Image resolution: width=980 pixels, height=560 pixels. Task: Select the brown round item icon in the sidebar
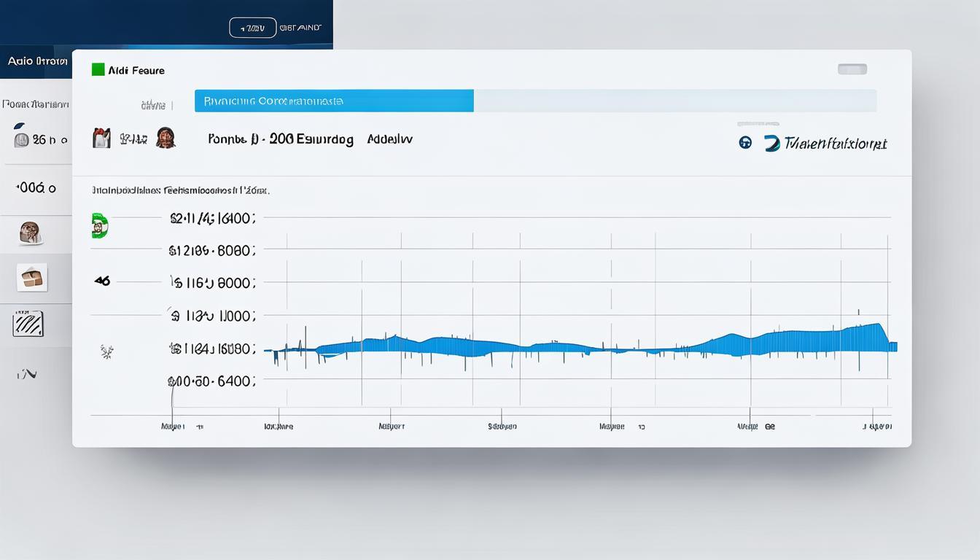point(30,233)
